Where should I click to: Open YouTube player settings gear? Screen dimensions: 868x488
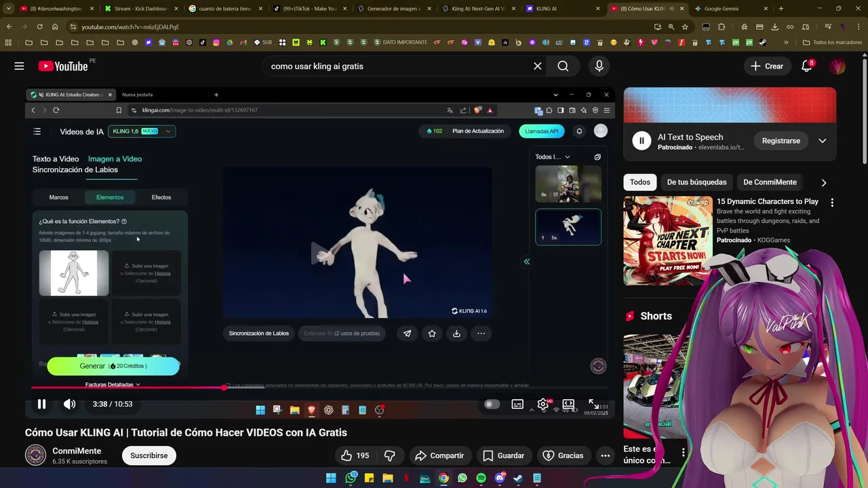(543, 404)
